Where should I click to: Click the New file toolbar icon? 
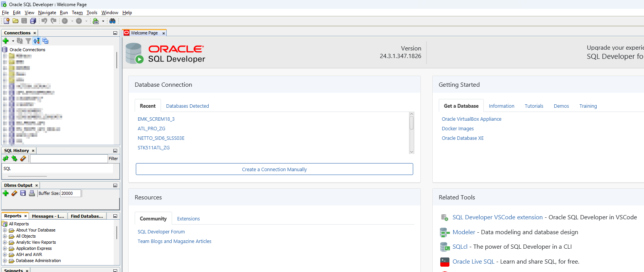[x=6, y=21]
